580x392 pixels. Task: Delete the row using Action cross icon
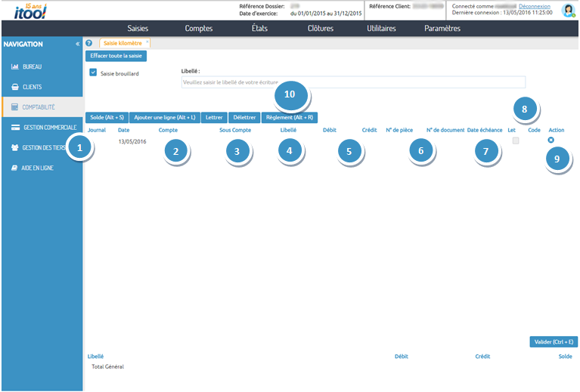point(551,140)
